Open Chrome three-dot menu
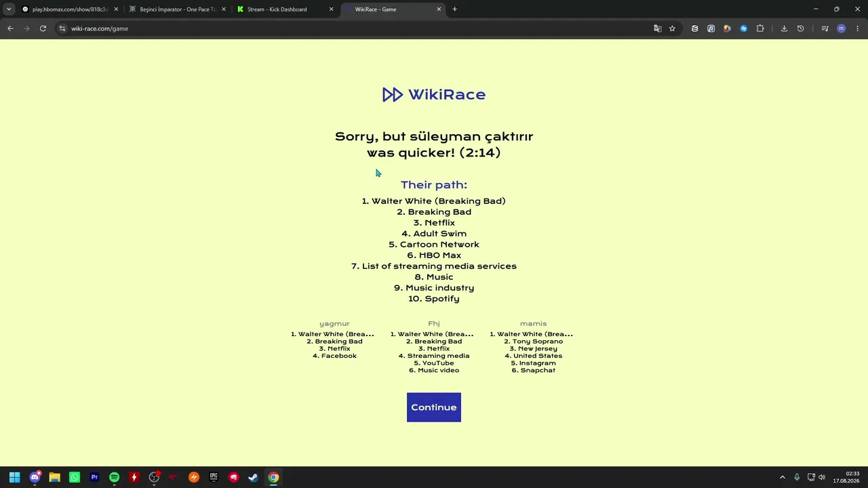Image resolution: width=868 pixels, height=488 pixels. pos(858,28)
